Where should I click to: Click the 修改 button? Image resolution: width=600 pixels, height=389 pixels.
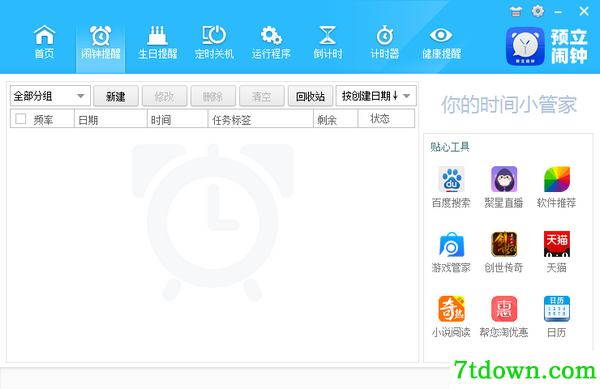[164, 96]
